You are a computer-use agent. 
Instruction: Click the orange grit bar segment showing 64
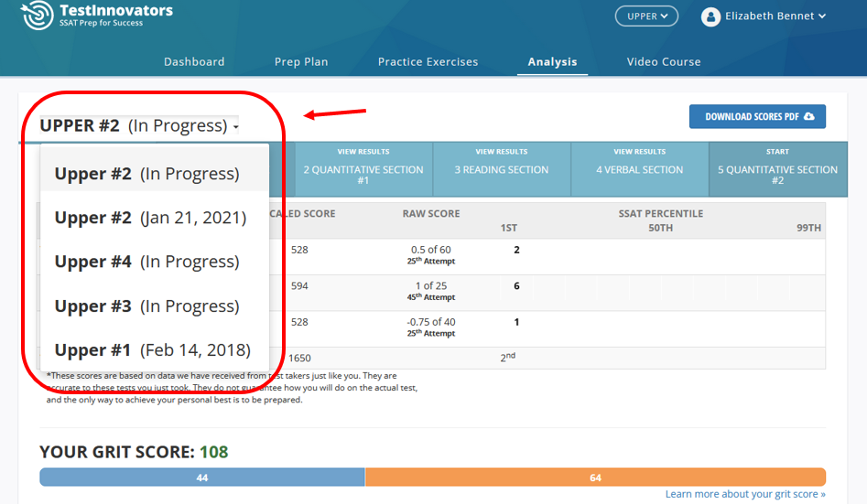[595, 477]
